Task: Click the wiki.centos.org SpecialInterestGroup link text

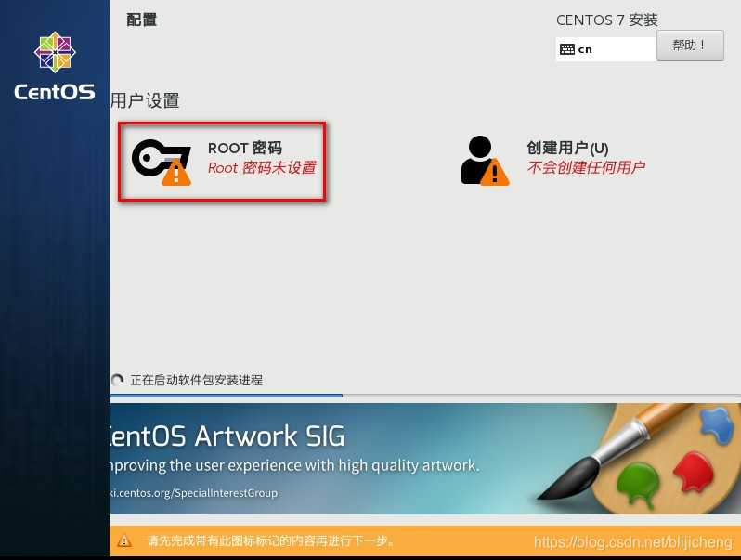Action: [194, 493]
